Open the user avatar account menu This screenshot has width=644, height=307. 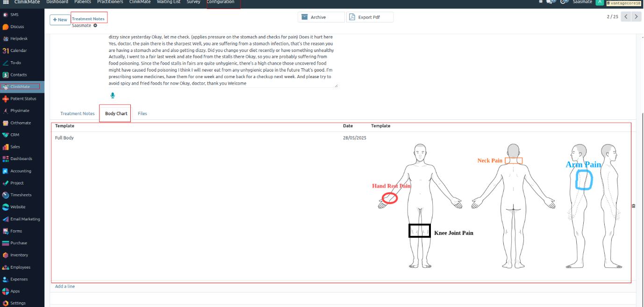[599, 2]
